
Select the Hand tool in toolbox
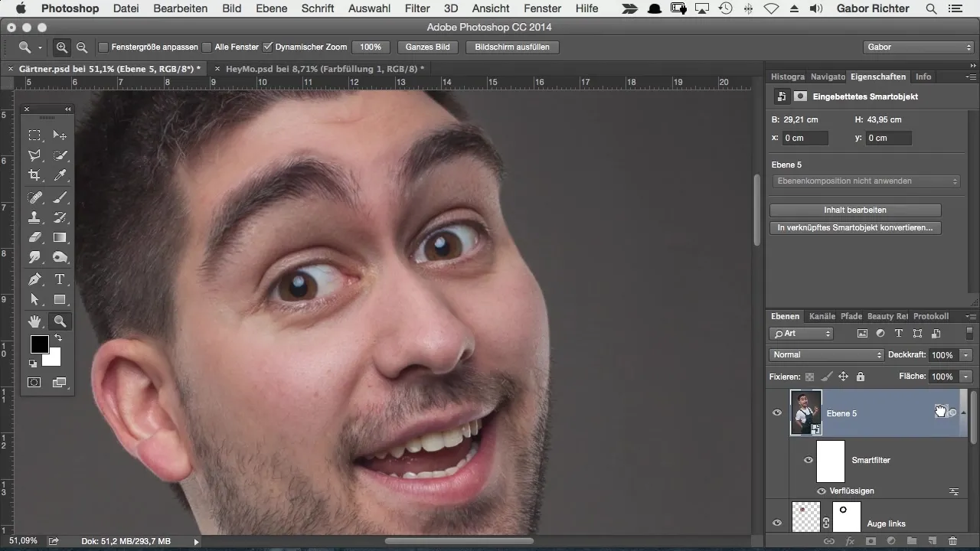coord(34,321)
